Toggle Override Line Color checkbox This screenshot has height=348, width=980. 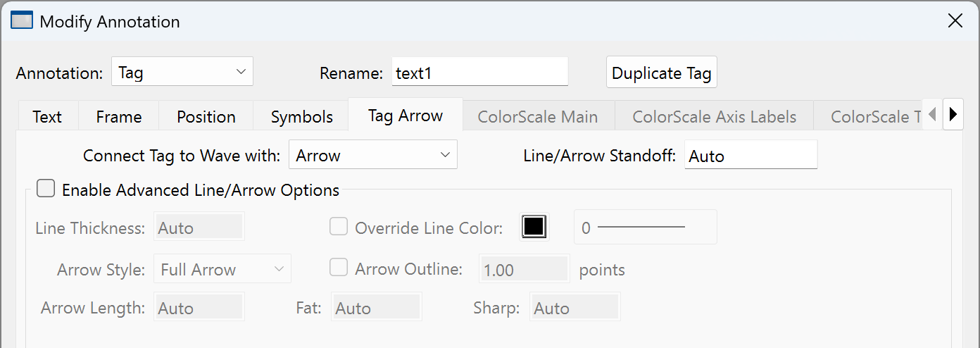[x=339, y=227]
